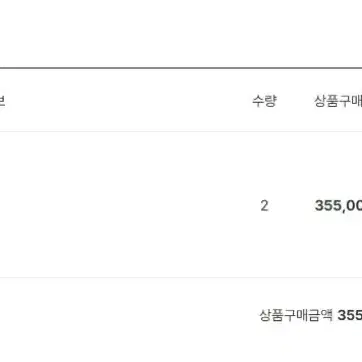Click the quantity value 2
362x362 pixels.
264,206
